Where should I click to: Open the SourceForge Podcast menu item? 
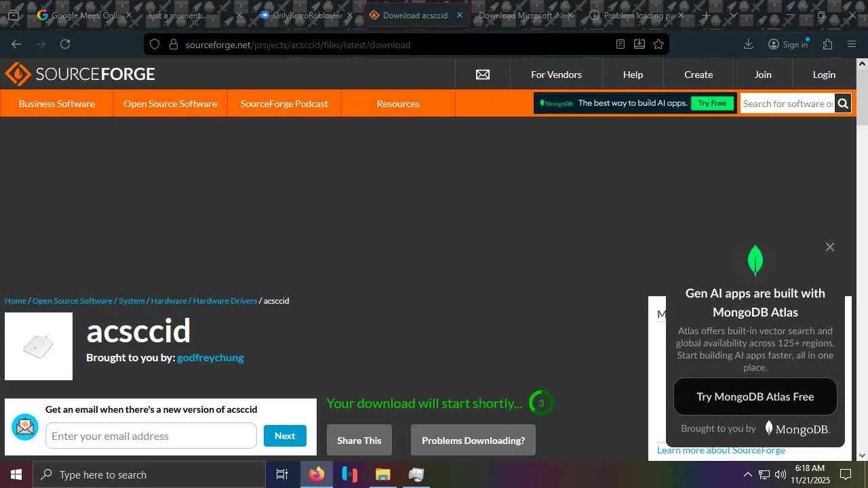click(x=284, y=104)
